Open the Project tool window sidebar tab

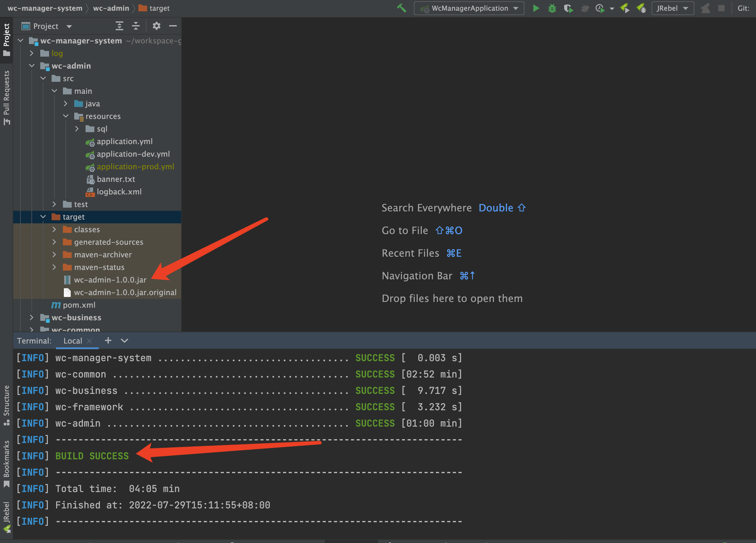(x=6, y=40)
